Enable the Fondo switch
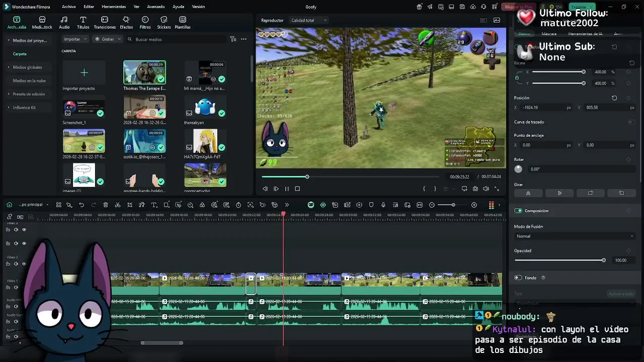This screenshot has height=362, width=644. pyautogui.click(x=518, y=278)
